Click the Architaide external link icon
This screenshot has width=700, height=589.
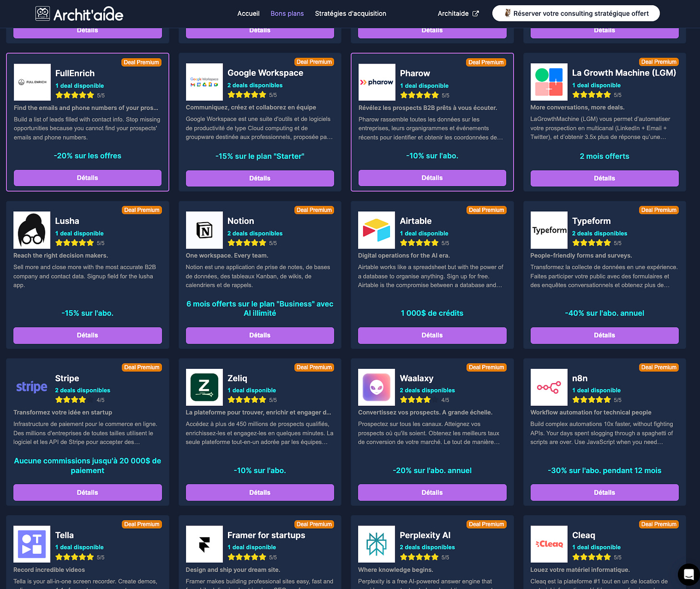click(475, 13)
